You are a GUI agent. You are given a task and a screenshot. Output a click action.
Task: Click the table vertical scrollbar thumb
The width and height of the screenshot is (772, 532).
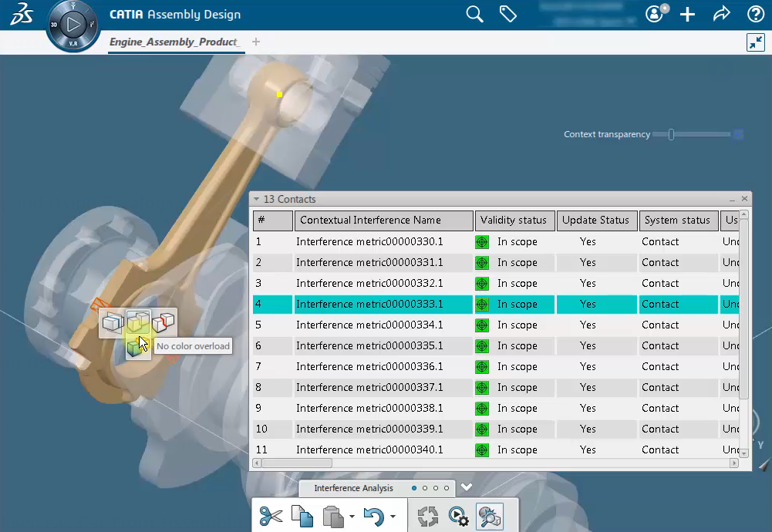tap(744, 308)
